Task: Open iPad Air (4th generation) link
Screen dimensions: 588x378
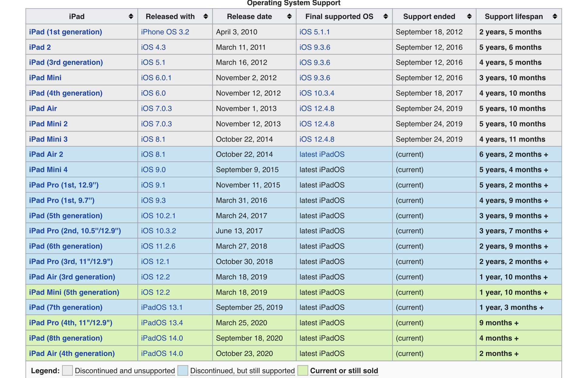Action: [x=72, y=353]
